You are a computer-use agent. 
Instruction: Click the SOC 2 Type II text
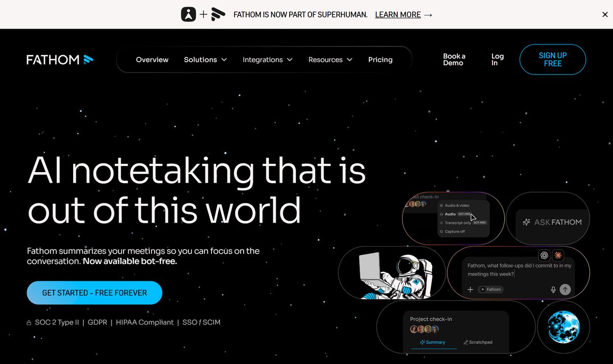pos(56,322)
